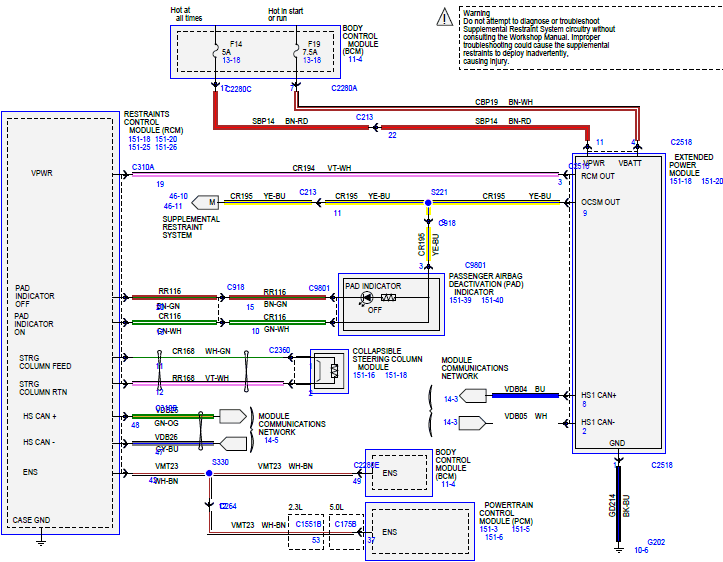Click the CR168 WH-GN wire label

[x=201, y=351]
